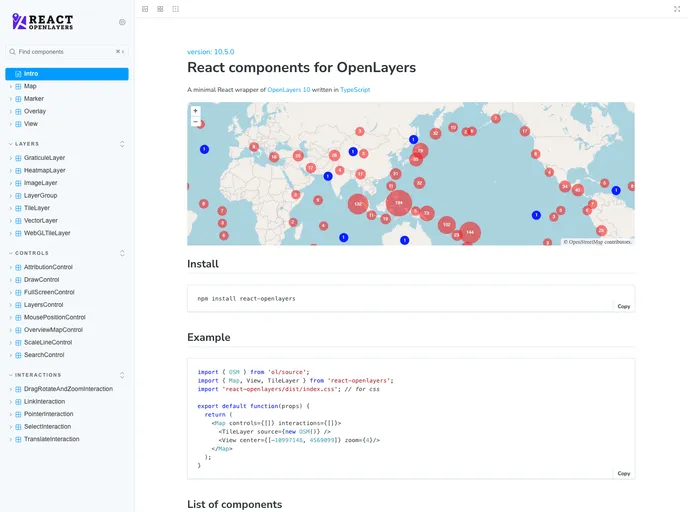The width and height of the screenshot is (688, 512).
Task: Click the 194 cluster circle on map
Action: [398, 203]
